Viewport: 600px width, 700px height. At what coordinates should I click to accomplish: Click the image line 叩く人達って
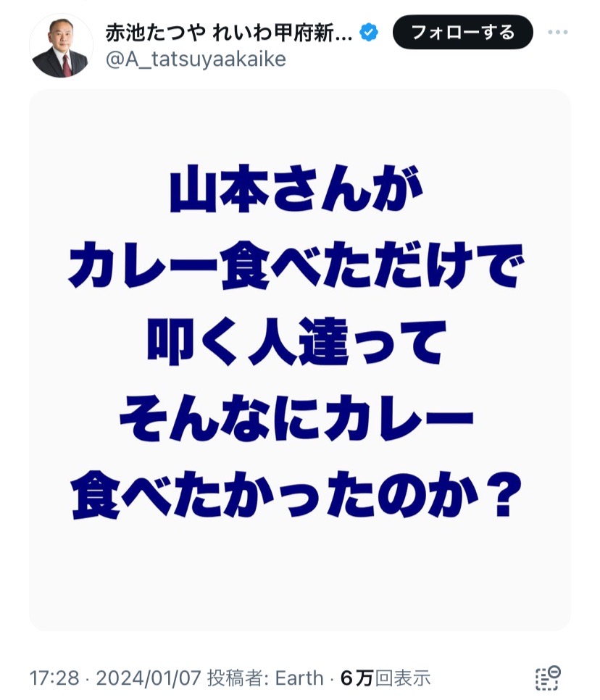(296, 342)
